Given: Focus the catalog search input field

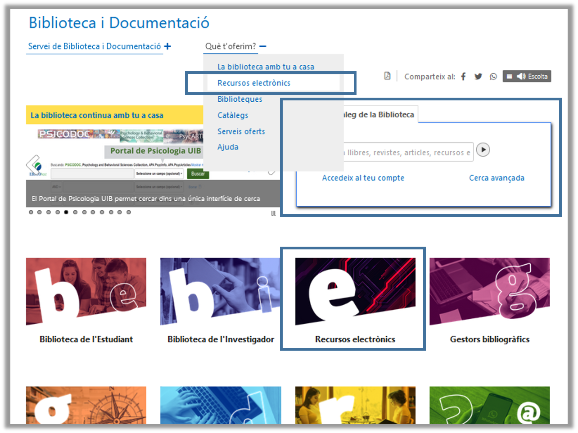Looking at the screenshot, I should coord(407,152).
